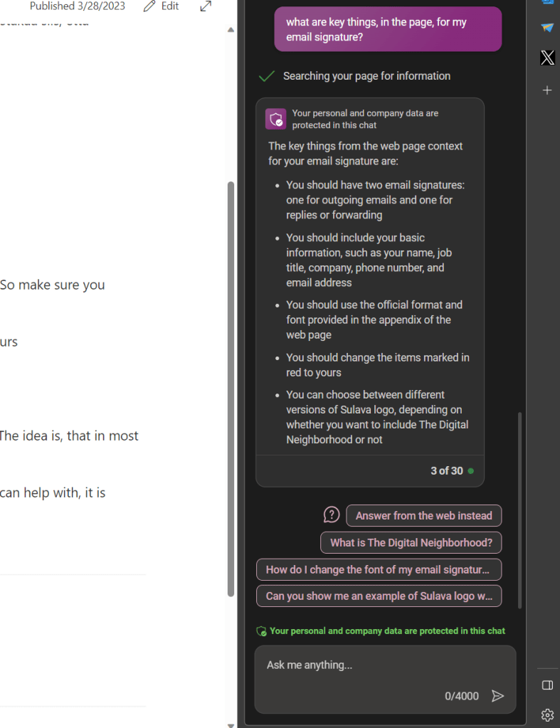Click the send arrow in the chat box

point(498,696)
